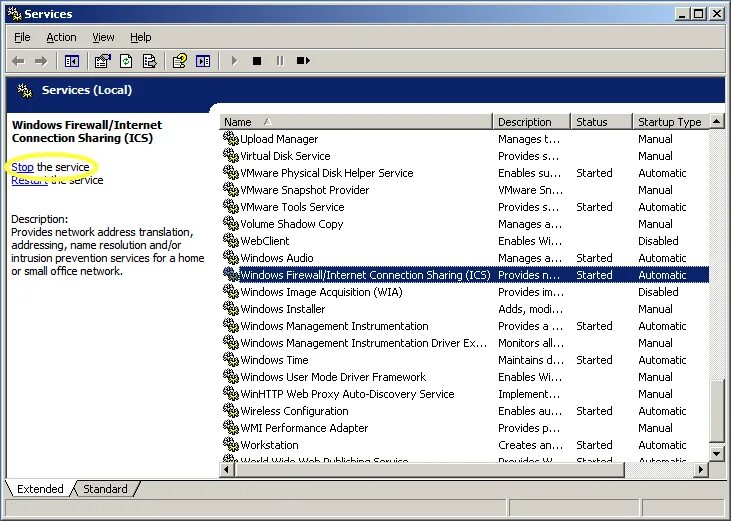Select VMware Physical Disk Helper Service row
The image size is (731, 521).
point(464,173)
